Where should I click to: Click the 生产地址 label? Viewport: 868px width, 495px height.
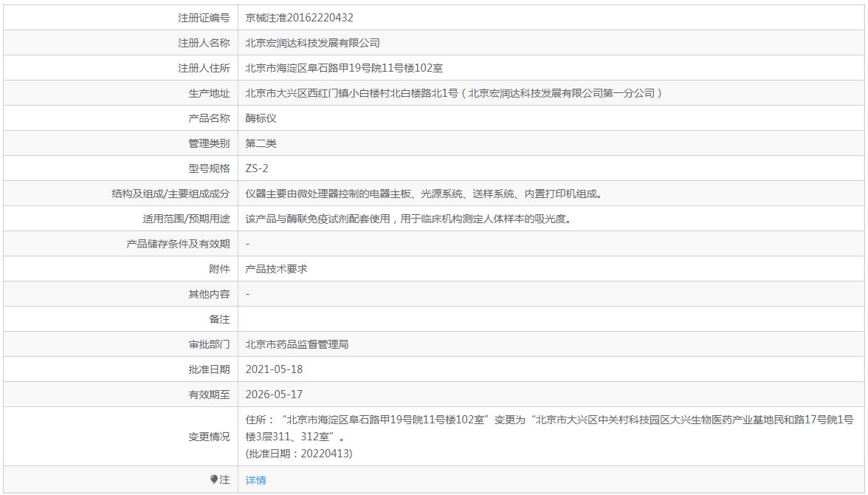pos(209,93)
